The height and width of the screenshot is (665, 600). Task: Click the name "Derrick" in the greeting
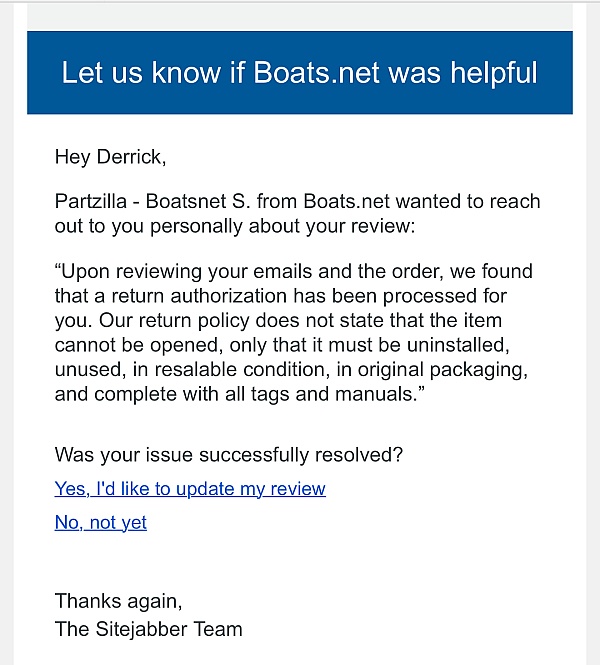[129, 157]
